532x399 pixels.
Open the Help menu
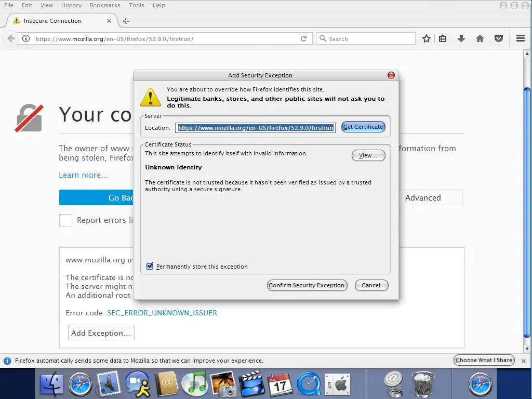point(159,5)
